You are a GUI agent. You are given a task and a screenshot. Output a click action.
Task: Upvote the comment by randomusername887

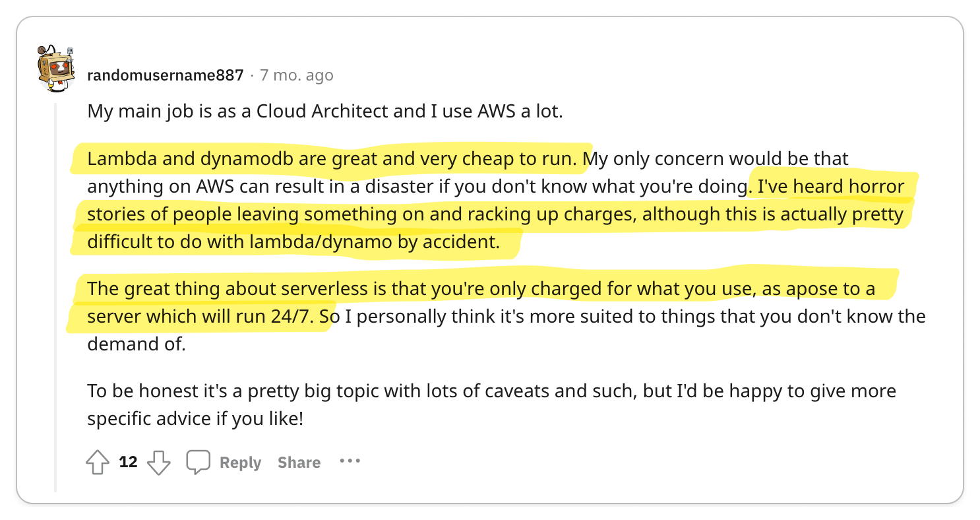point(98,462)
